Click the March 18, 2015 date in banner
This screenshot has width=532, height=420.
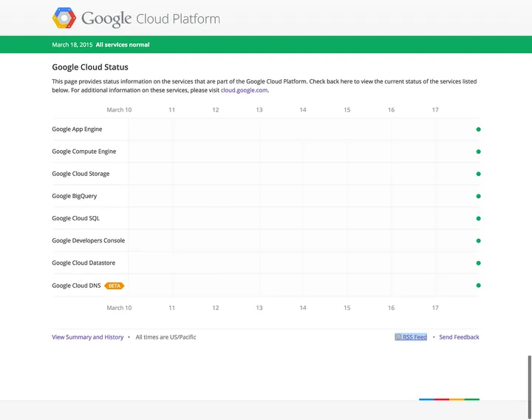click(x=72, y=45)
